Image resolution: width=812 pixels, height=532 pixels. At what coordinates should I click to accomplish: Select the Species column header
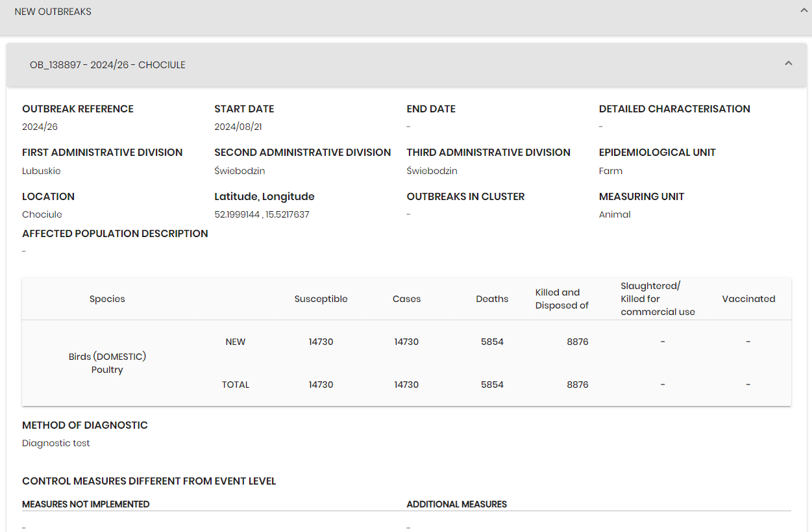coord(107,299)
